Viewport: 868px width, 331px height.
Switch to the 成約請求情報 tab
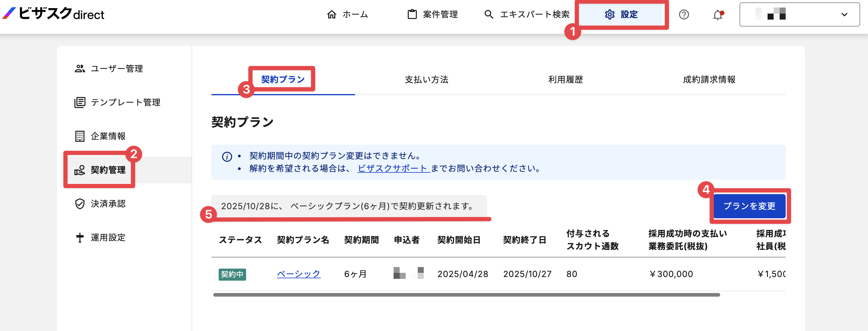[x=709, y=80]
